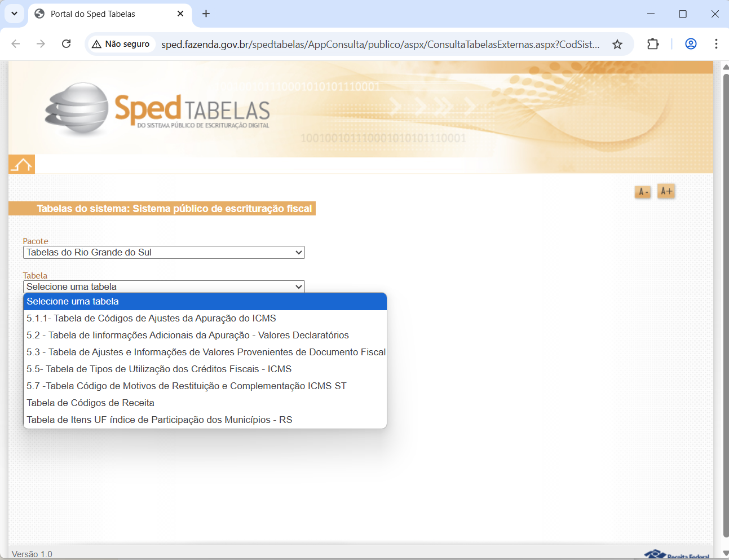Choose 5.3 Ajustes de Documento Fiscal option
729x560 pixels.
[x=205, y=352]
